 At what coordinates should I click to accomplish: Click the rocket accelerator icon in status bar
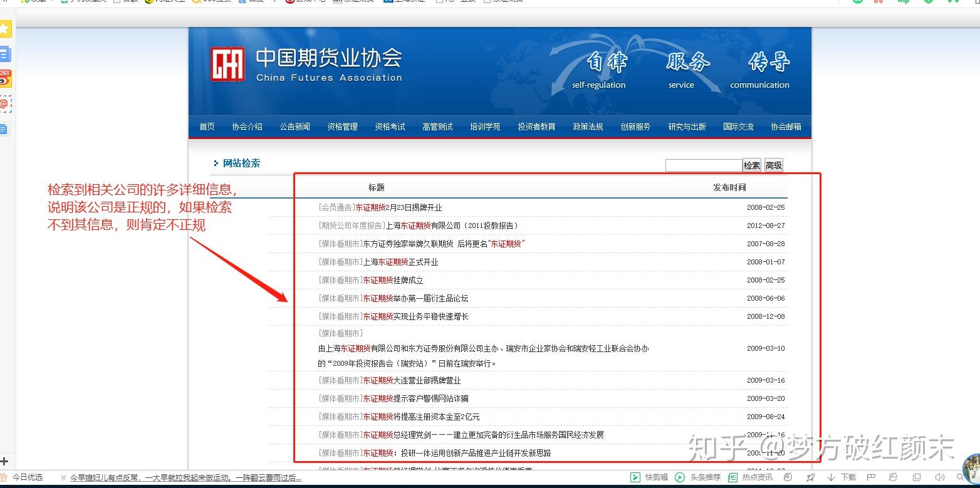click(811, 477)
